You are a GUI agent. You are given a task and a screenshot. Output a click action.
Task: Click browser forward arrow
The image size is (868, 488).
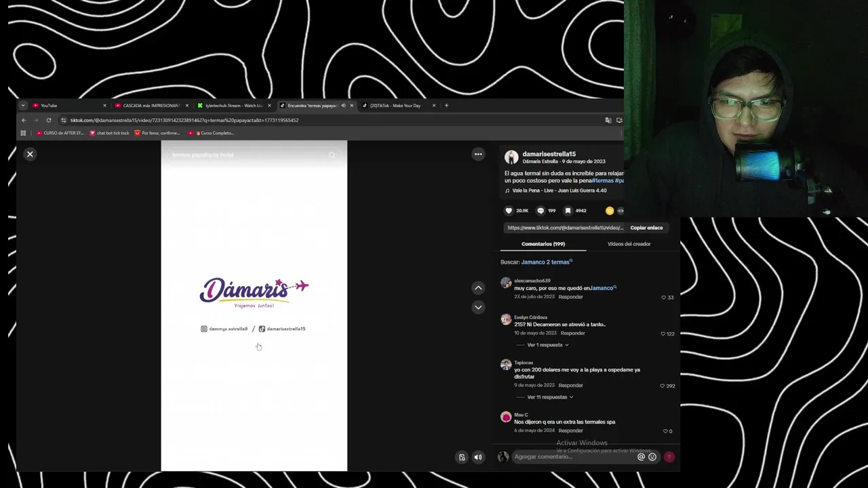[x=36, y=121]
